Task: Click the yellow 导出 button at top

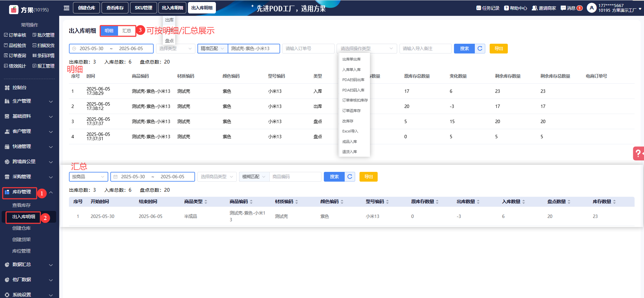Action: pyautogui.click(x=498, y=48)
